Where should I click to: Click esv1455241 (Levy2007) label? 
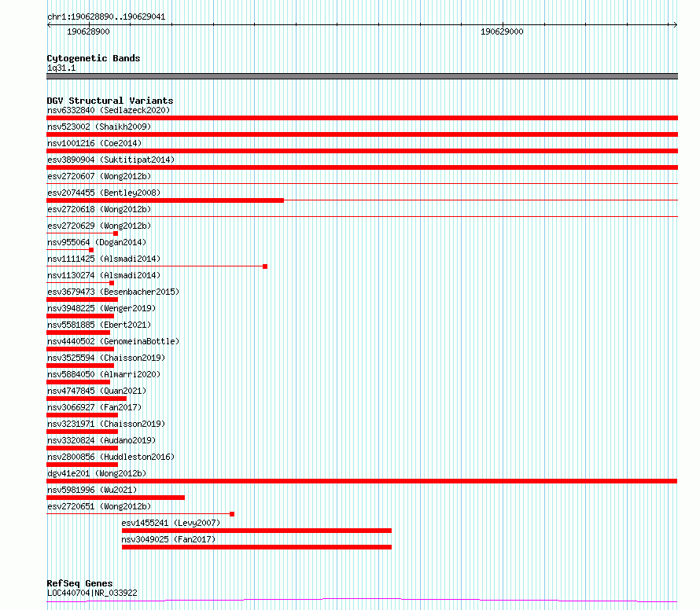point(171,523)
